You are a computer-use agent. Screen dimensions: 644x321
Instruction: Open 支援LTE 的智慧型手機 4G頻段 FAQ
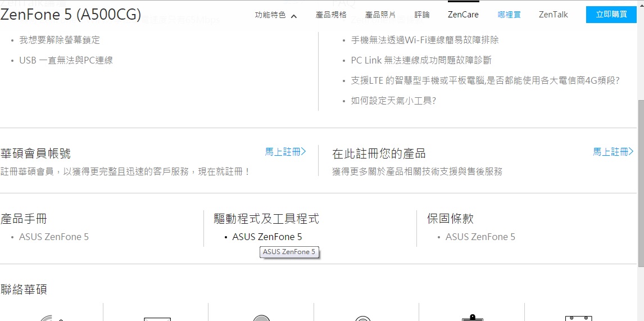[485, 80]
